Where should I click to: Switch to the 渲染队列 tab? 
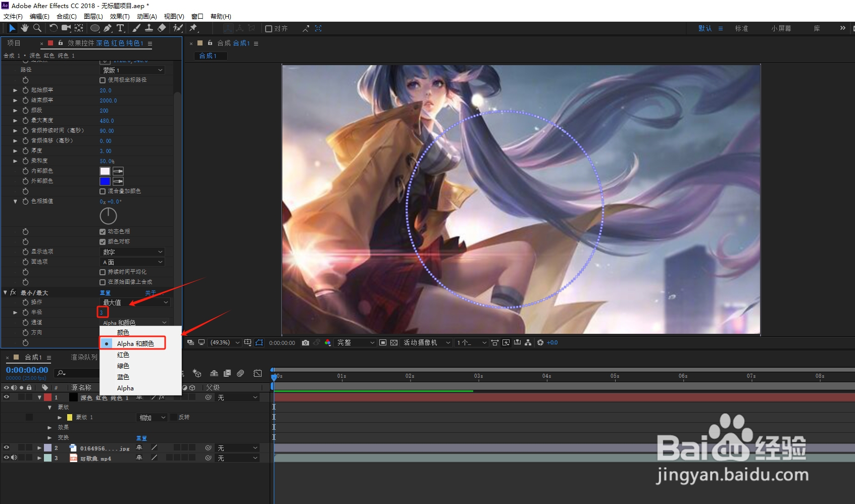tap(84, 357)
